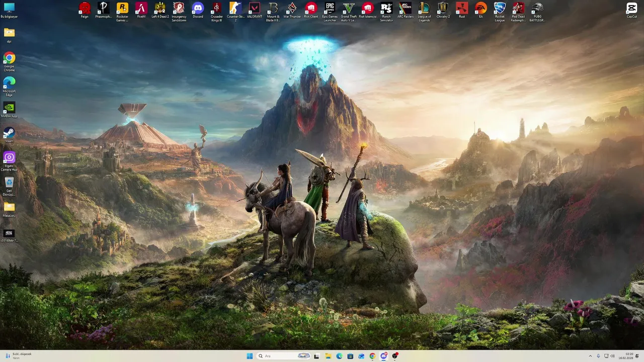Select the Geri Dönüşüm Kutusu icon
The height and width of the screenshot is (362, 644).
[x=9, y=186]
